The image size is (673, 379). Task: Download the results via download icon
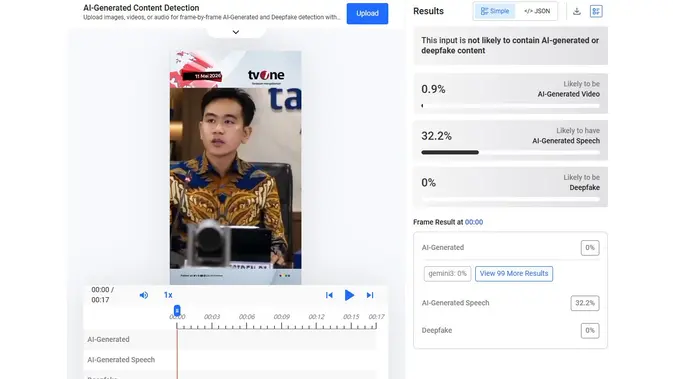[577, 11]
